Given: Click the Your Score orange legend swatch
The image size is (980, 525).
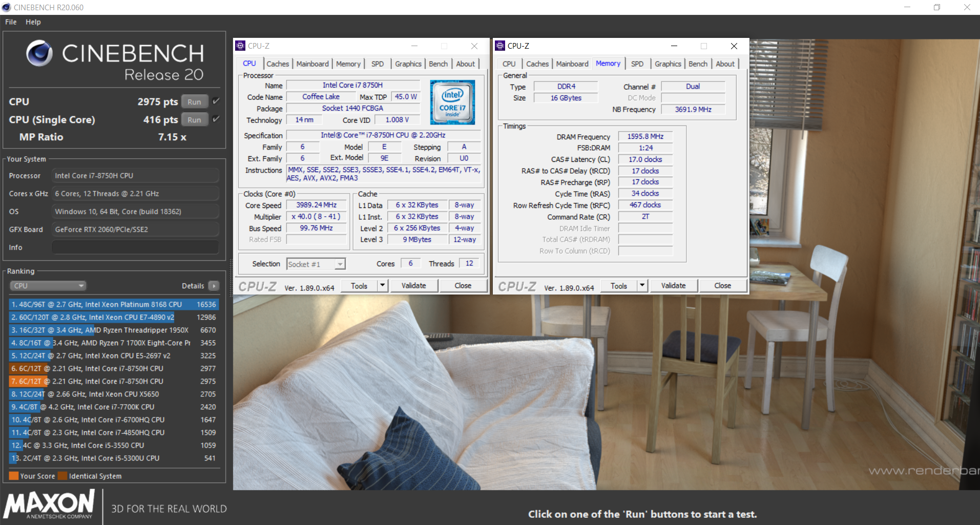Looking at the screenshot, I should (x=14, y=476).
